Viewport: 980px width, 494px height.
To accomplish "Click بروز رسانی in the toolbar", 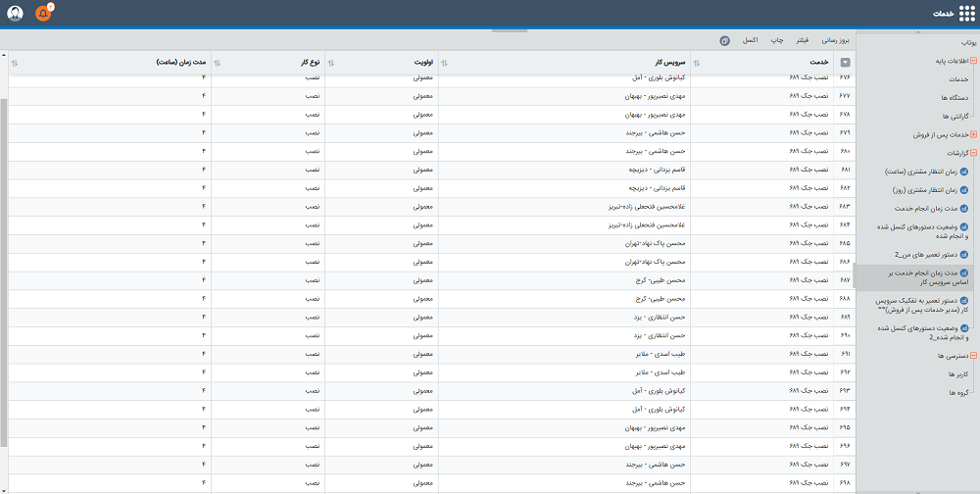I will point(835,40).
